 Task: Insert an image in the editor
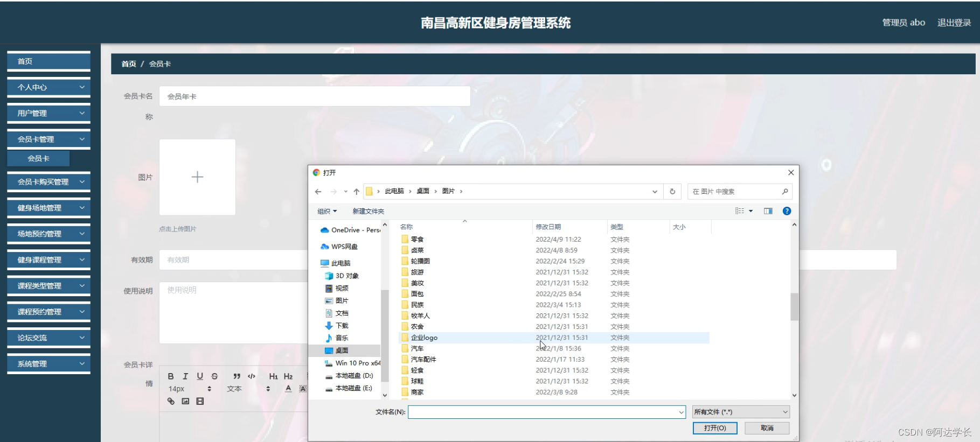tap(185, 401)
